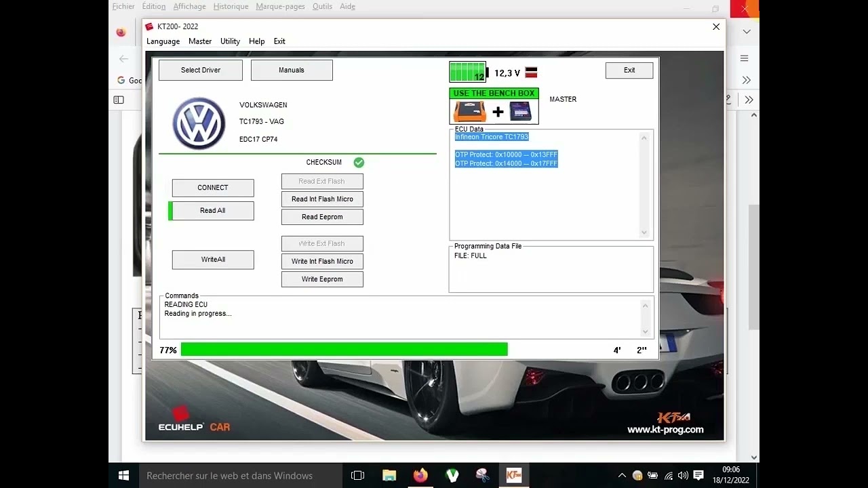Click the Volkswagen logo in KT200

pos(199,123)
